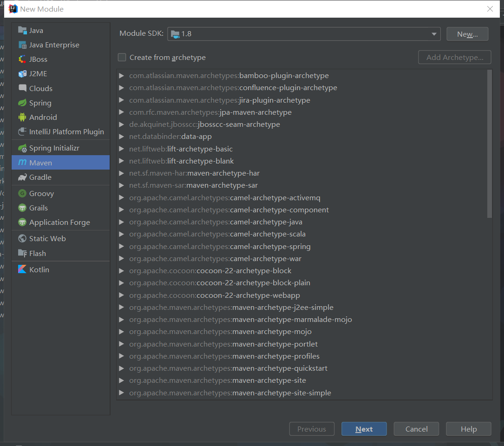Viewport: 504px width, 446px height.
Task: Select Spring module type
Action: click(61, 103)
